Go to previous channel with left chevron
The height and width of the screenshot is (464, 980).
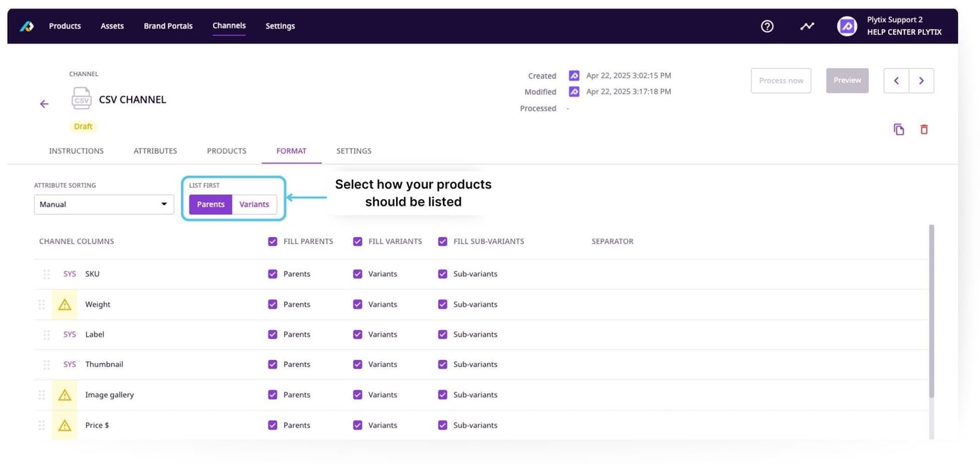coord(897,80)
